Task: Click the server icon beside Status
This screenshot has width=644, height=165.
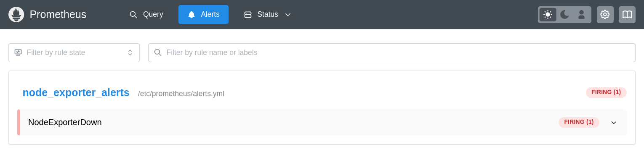Action: (x=248, y=14)
